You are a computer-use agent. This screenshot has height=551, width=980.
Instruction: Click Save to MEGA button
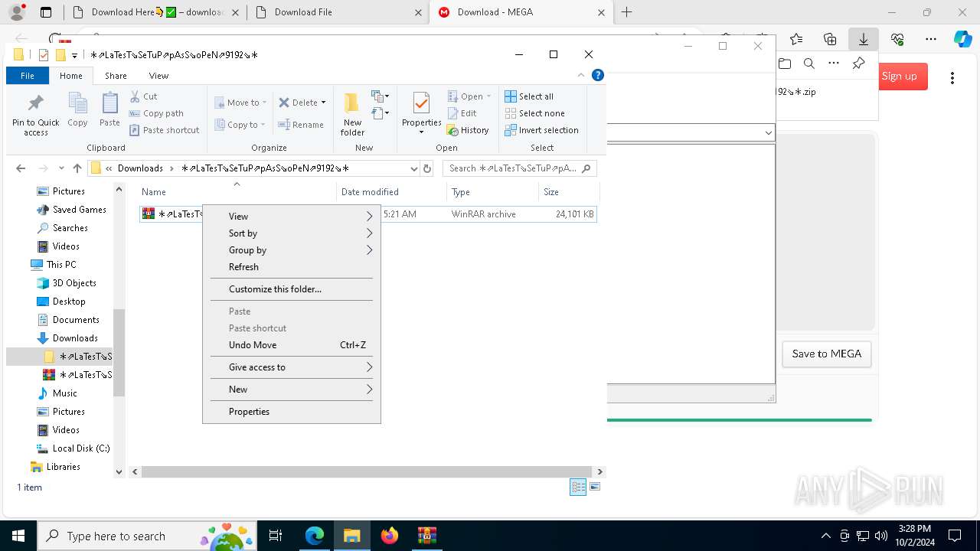point(826,354)
